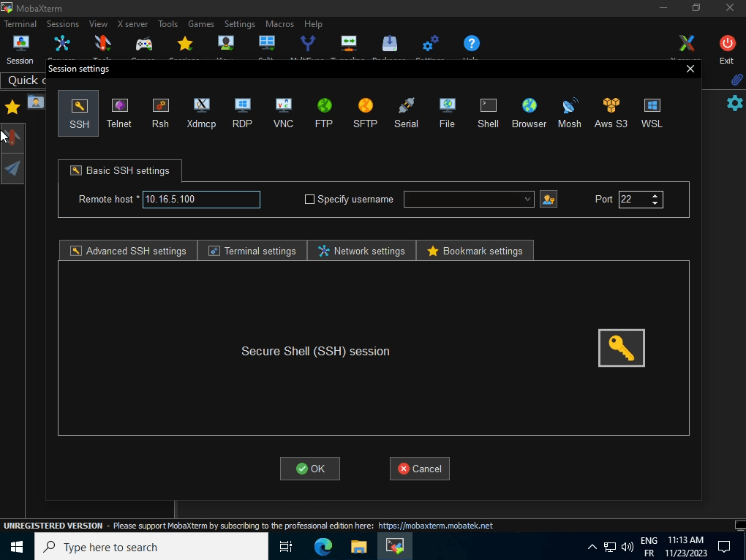Image resolution: width=746 pixels, height=560 pixels.
Task: Select the Xdmcp session type
Action: pos(201,113)
